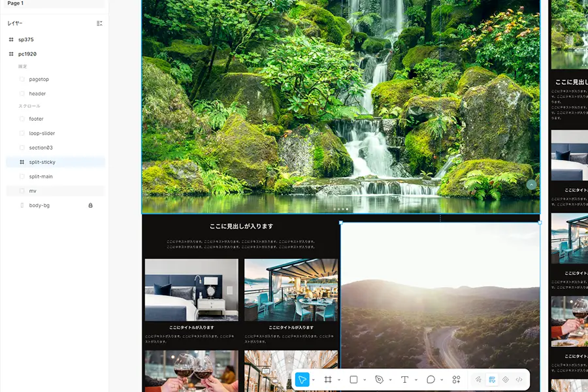The image size is (588, 392).
Task: Click the terrace photo in sp375 mobile frame
Action: click(x=570, y=238)
